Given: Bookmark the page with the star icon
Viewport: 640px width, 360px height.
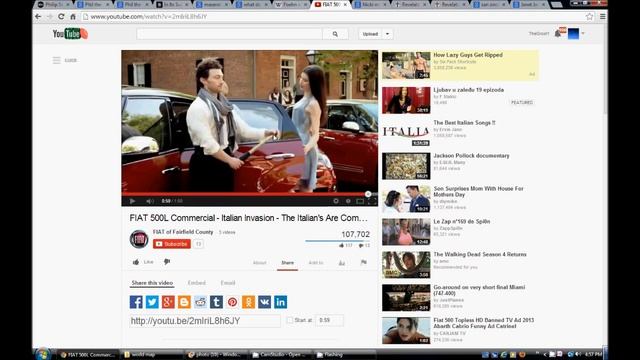Looking at the screenshot, I should [589, 17].
